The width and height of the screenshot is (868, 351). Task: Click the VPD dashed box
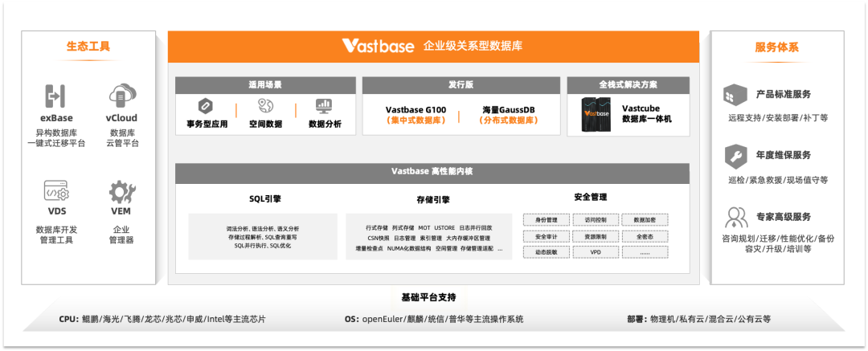(x=595, y=252)
